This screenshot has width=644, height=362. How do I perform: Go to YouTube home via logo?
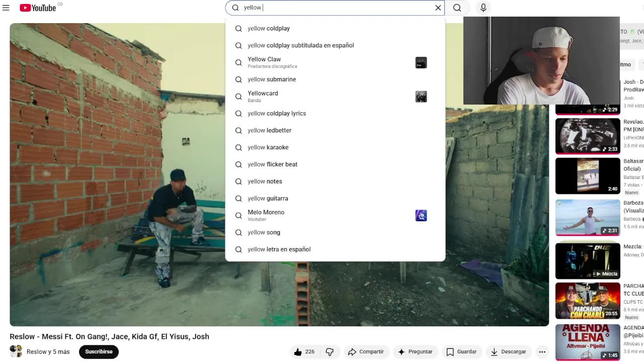point(38,8)
